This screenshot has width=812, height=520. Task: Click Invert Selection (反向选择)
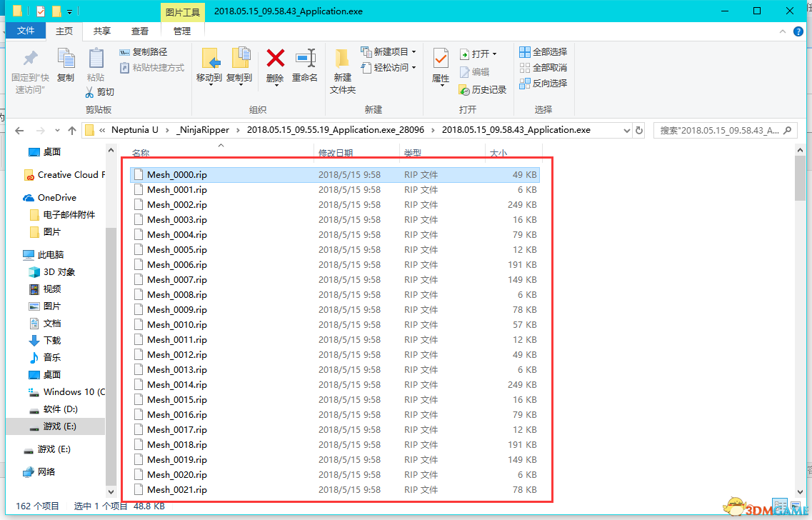pyautogui.click(x=543, y=84)
